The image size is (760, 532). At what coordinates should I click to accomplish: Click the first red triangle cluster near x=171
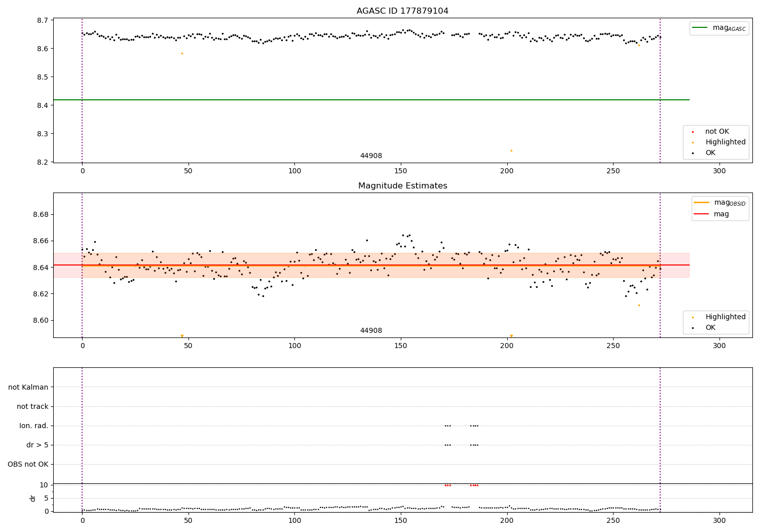click(447, 485)
